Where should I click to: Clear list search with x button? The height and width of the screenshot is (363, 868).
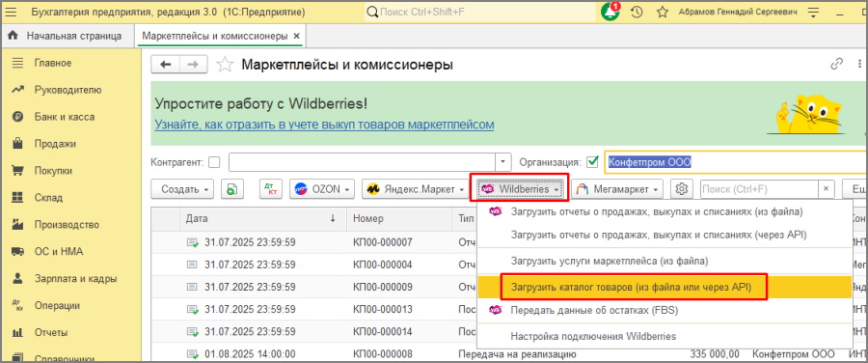tap(826, 189)
